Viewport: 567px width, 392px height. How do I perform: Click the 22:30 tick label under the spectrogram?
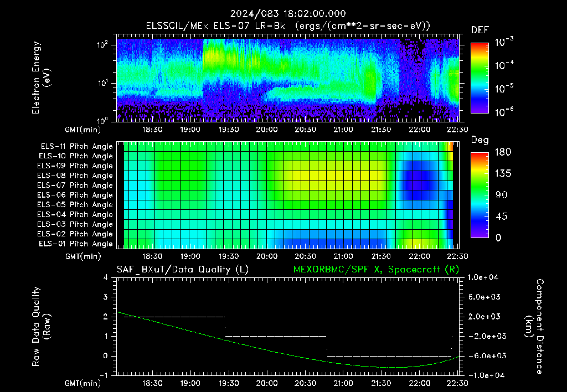pyautogui.click(x=457, y=130)
